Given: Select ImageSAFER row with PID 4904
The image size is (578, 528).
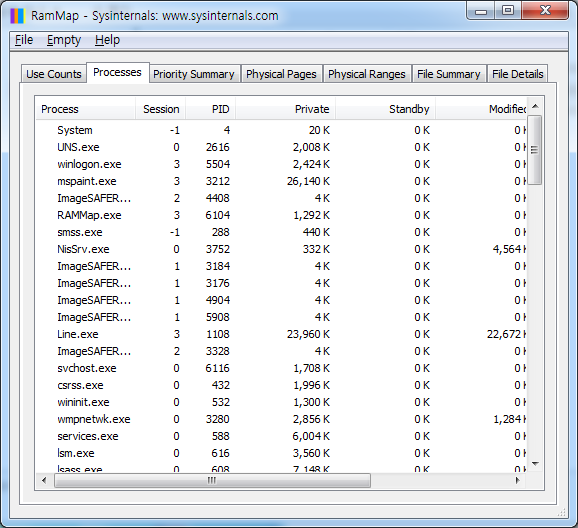Looking at the screenshot, I should point(281,300).
